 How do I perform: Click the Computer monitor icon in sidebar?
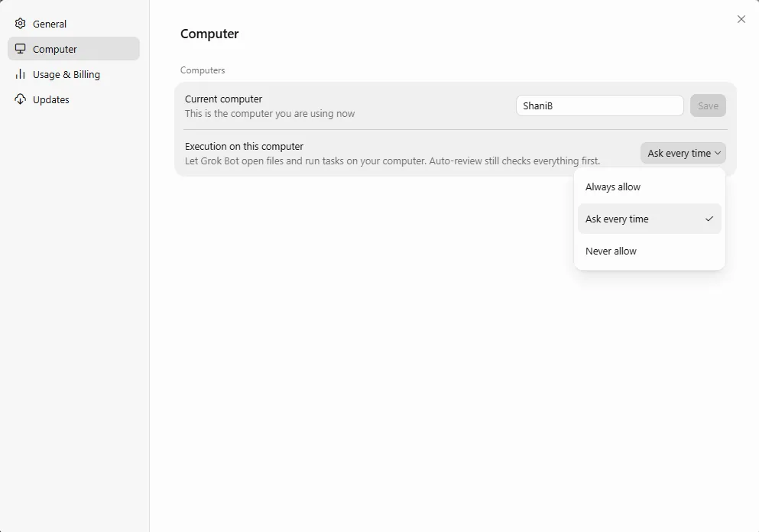point(21,49)
